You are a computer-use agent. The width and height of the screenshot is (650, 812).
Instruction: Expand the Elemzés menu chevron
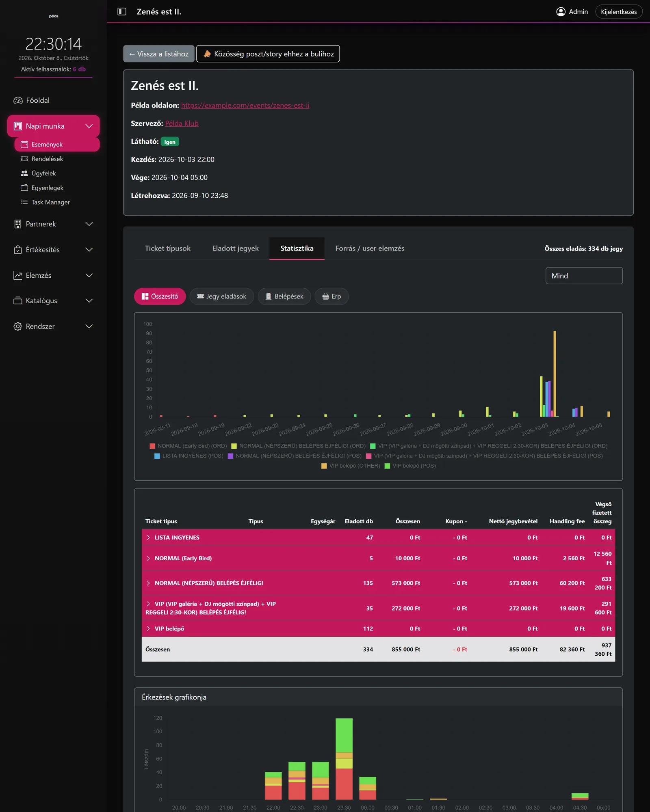click(x=89, y=275)
